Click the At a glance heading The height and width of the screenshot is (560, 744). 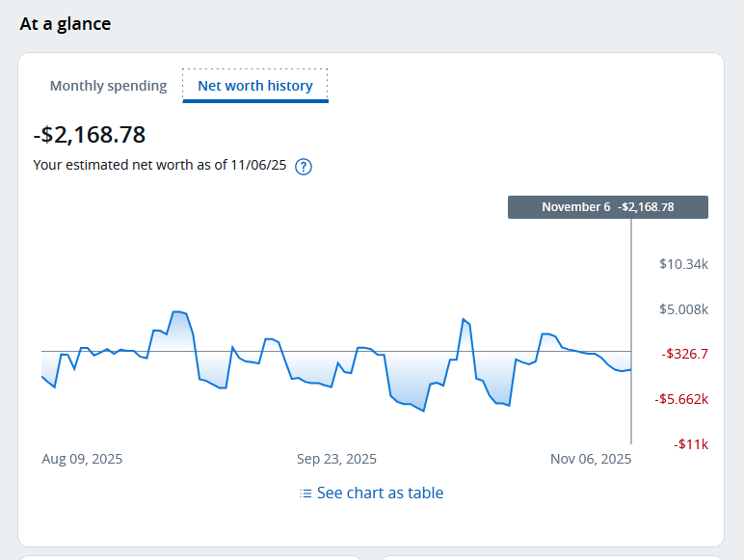pos(66,24)
